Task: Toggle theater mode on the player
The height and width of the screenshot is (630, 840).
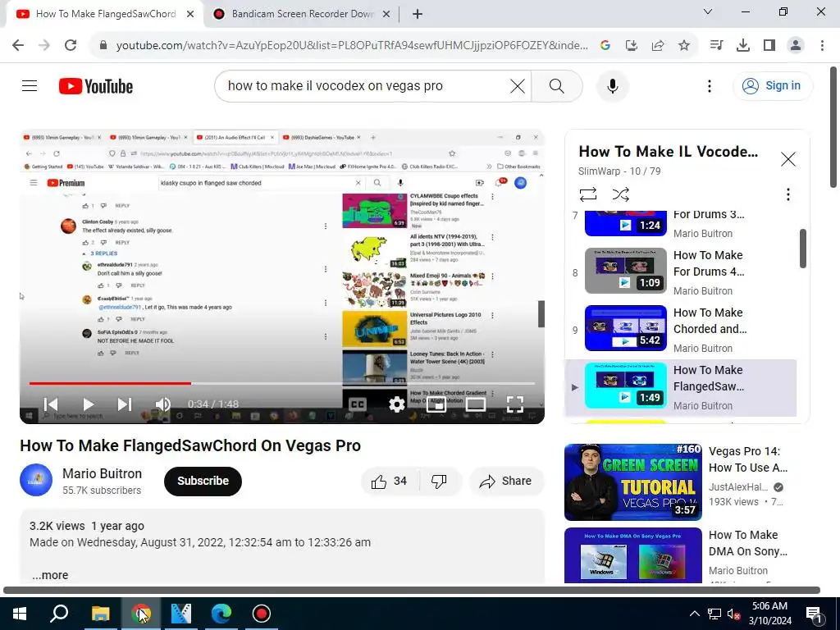Action: 476,404
